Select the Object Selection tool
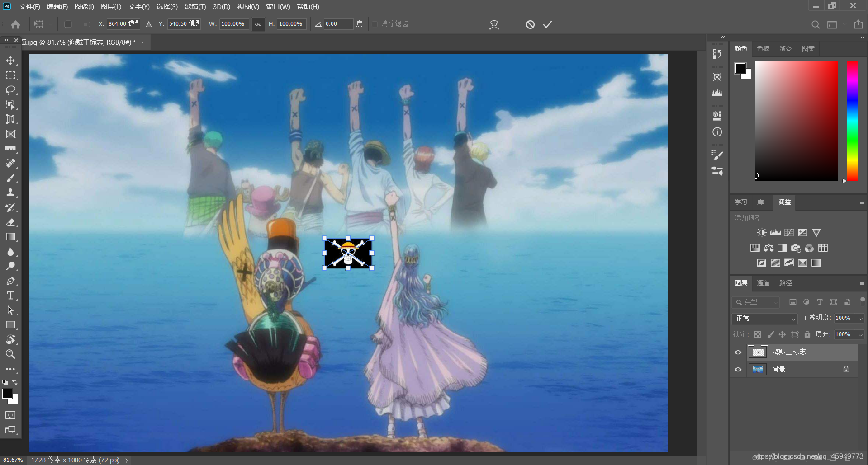This screenshot has width=868, height=465. (x=10, y=105)
